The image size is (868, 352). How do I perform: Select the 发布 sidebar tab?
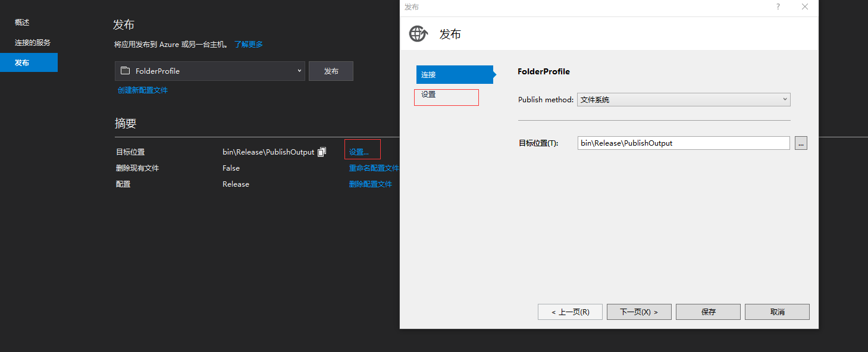click(29, 62)
